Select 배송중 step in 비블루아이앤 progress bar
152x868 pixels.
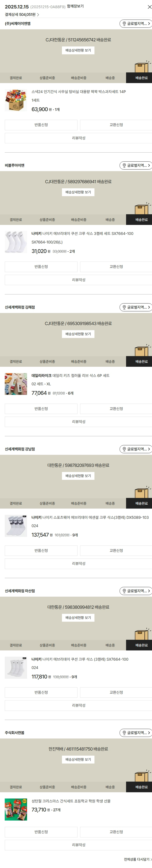pos(110,220)
